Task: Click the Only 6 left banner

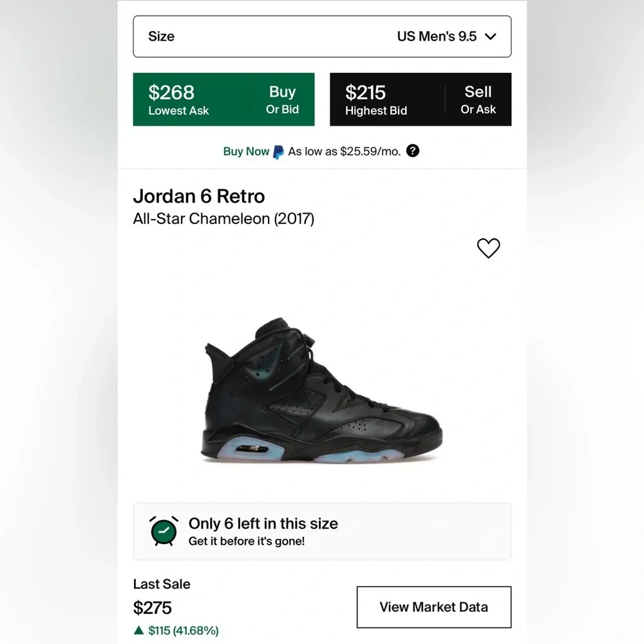Action: (x=322, y=531)
